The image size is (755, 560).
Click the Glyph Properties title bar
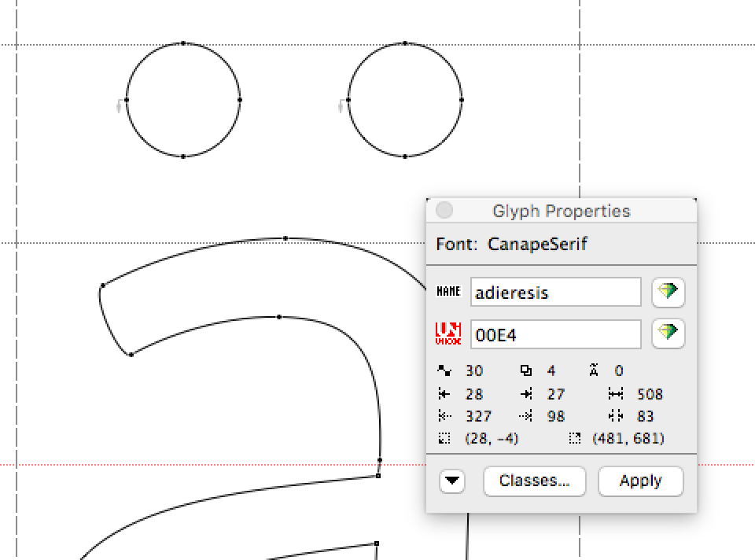coord(562,211)
